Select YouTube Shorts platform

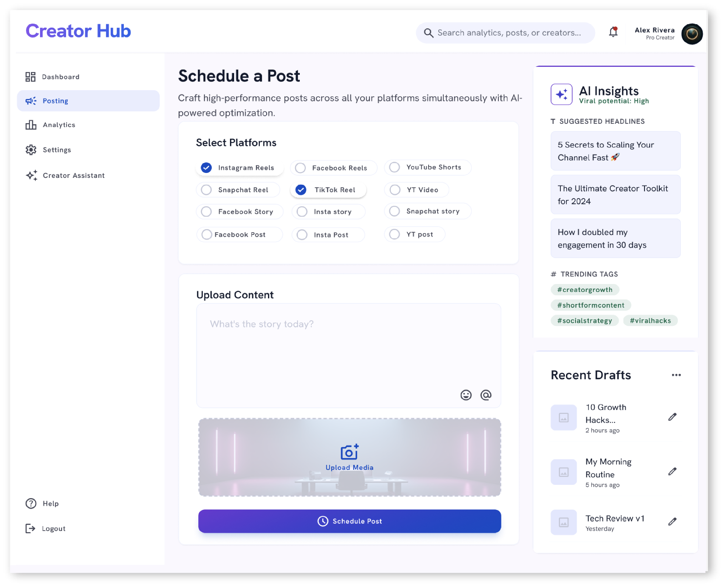click(x=428, y=167)
